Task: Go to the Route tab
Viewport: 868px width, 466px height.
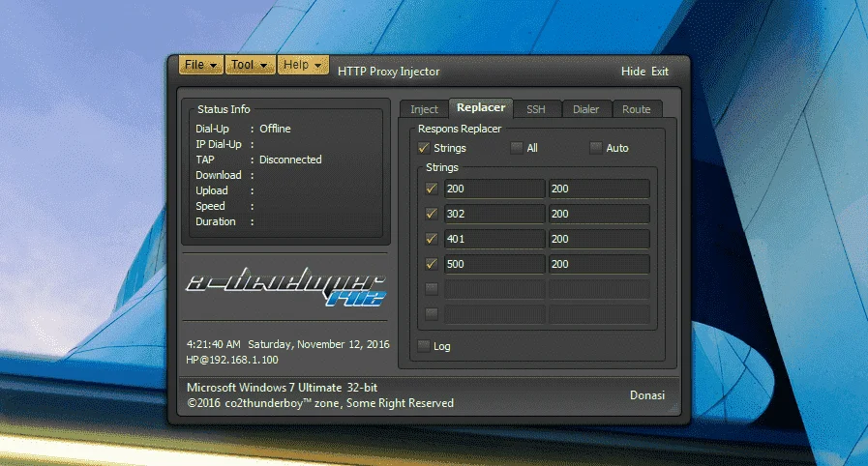Action: tap(636, 109)
